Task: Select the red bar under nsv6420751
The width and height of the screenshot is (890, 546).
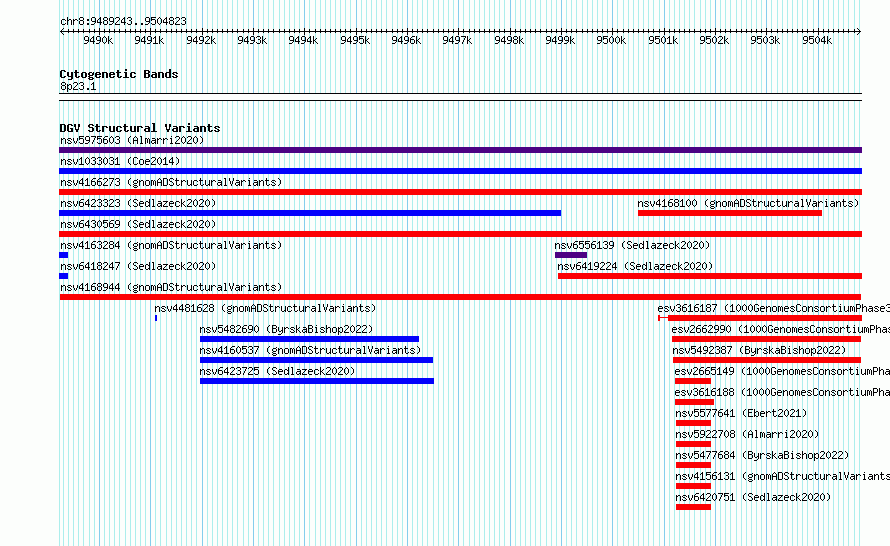Action: pos(693,507)
